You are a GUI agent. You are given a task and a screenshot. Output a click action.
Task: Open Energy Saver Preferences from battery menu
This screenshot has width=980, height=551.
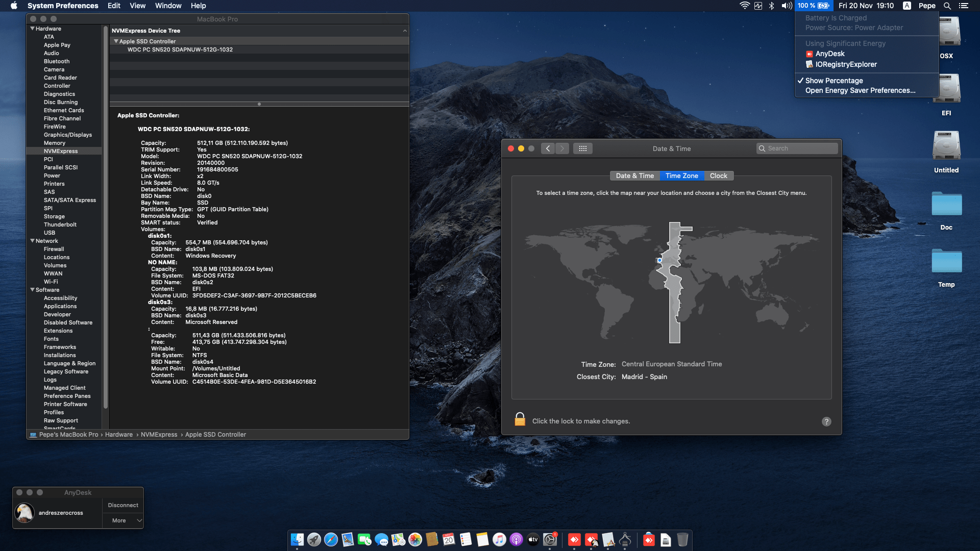tap(860, 90)
